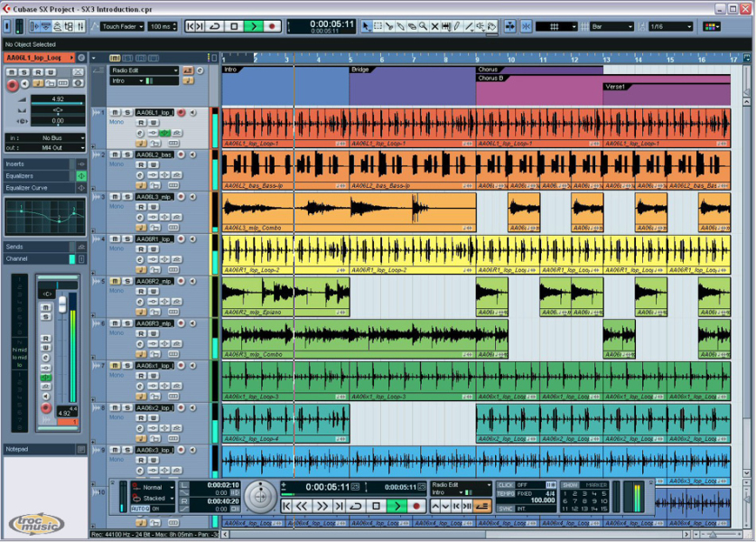Click toolbar Record button
This screenshot has height=542, width=756.
(272, 26)
